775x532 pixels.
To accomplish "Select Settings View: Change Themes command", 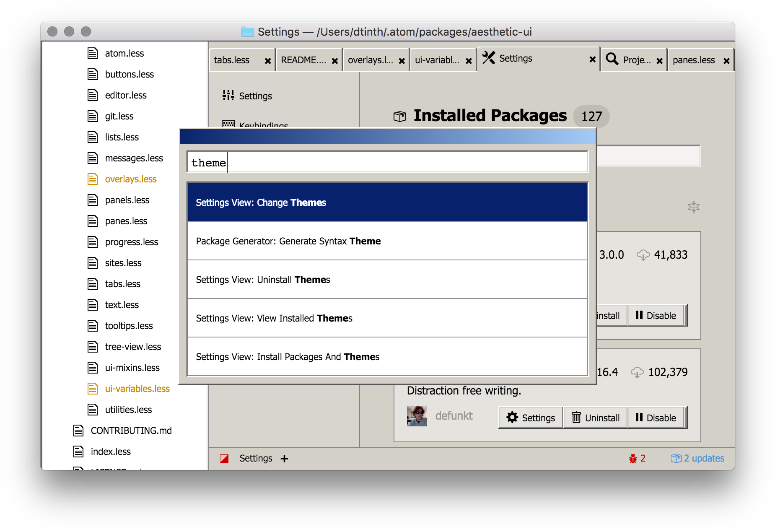I will [388, 202].
